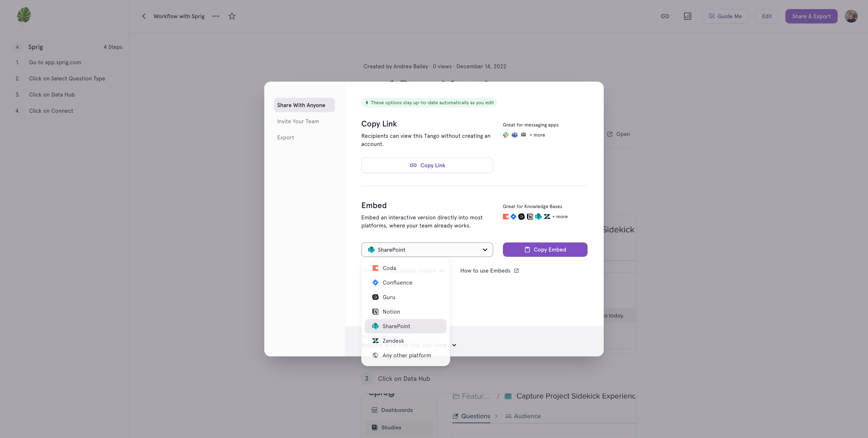868x438 pixels.
Task: Click the Notion icon under Knowledge Bases
Action: [x=530, y=217]
